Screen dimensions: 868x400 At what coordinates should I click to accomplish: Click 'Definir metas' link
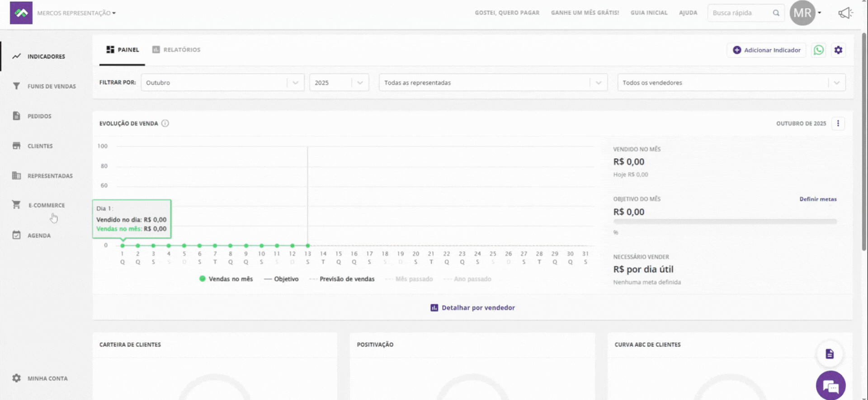click(817, 199)
